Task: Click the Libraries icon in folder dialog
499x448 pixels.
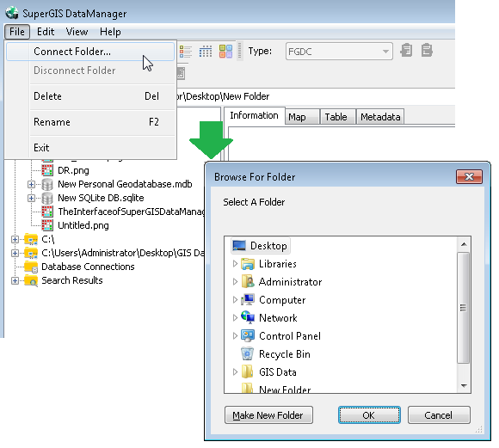Action: [248, 264]
